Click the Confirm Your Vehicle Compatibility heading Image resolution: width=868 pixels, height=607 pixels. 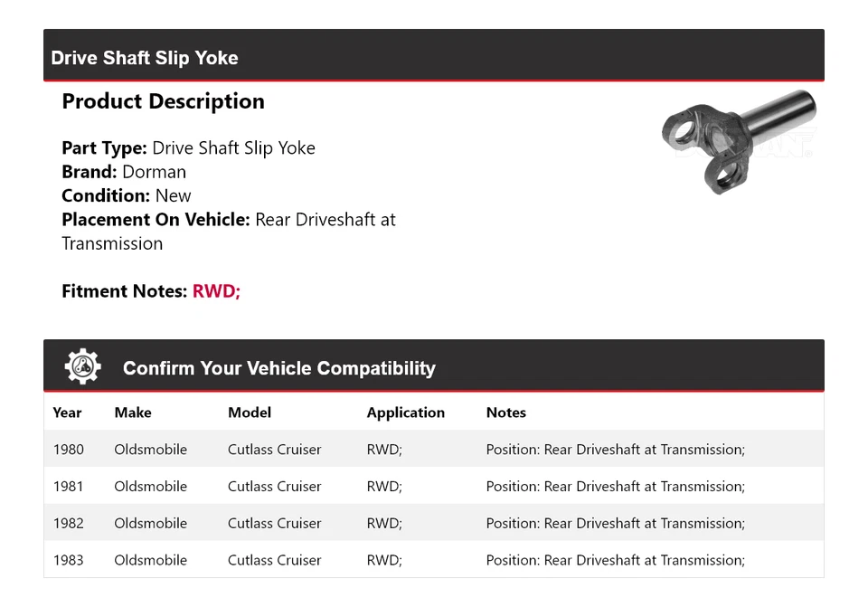(278, 368)
